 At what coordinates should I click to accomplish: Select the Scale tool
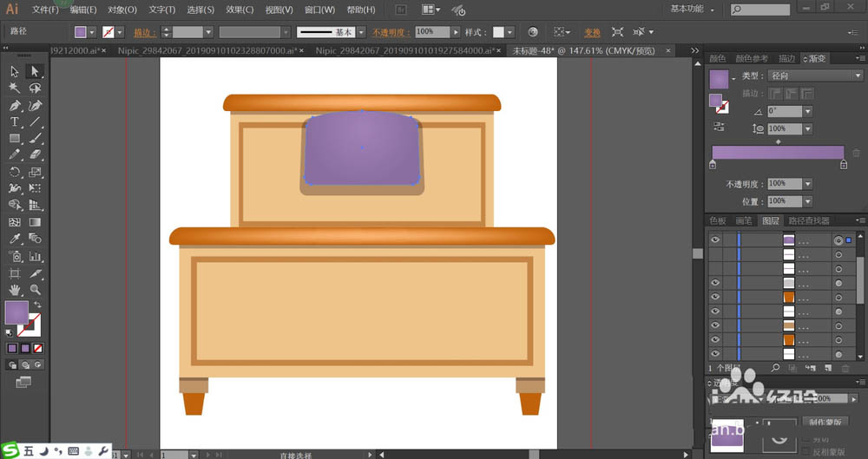[x=35, y=172]
